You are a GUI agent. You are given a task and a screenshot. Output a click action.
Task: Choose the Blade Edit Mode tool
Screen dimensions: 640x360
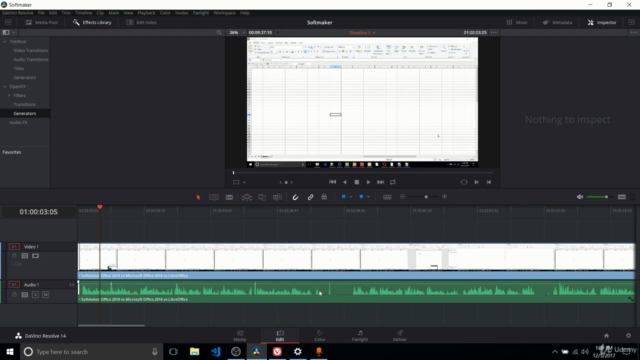[229, 197]
